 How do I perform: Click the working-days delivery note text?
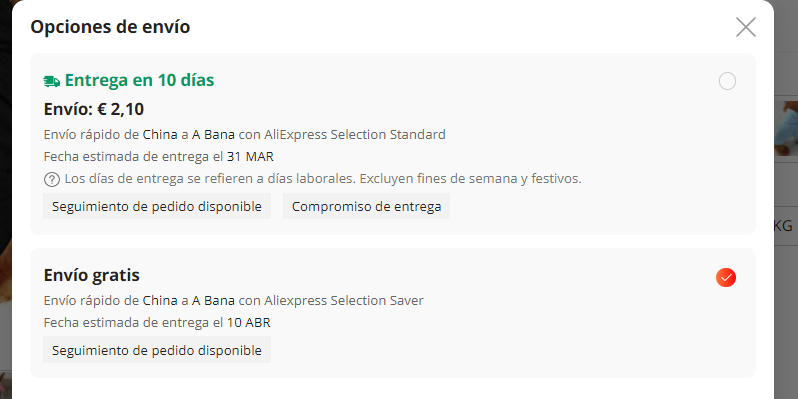click(x=323, y=179)
